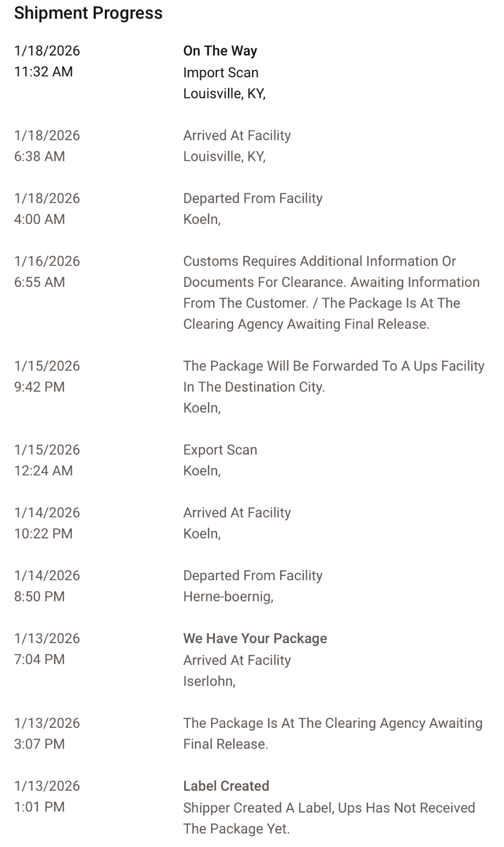Viewport: 504px width, 847px height.
Task: Click the Iserlohn location text
Action: 209,681
